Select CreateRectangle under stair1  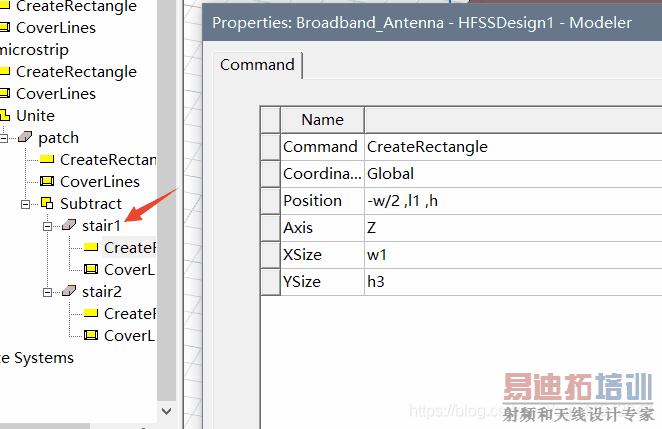coord(130,248)
